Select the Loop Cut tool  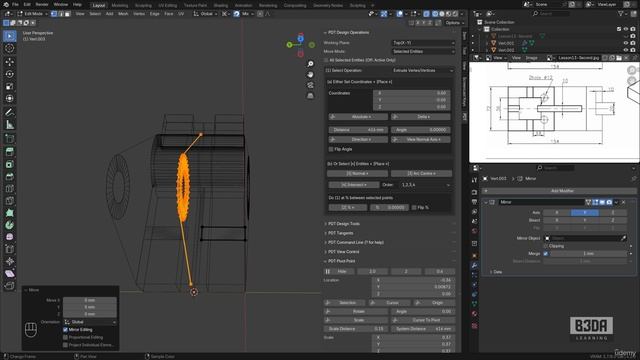point(9,189)
